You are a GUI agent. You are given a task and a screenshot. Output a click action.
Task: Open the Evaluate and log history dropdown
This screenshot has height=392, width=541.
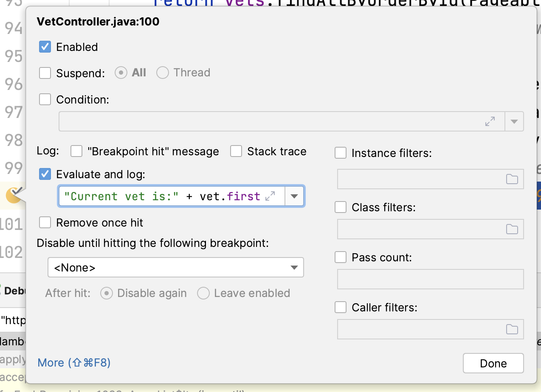click(294, 196)
